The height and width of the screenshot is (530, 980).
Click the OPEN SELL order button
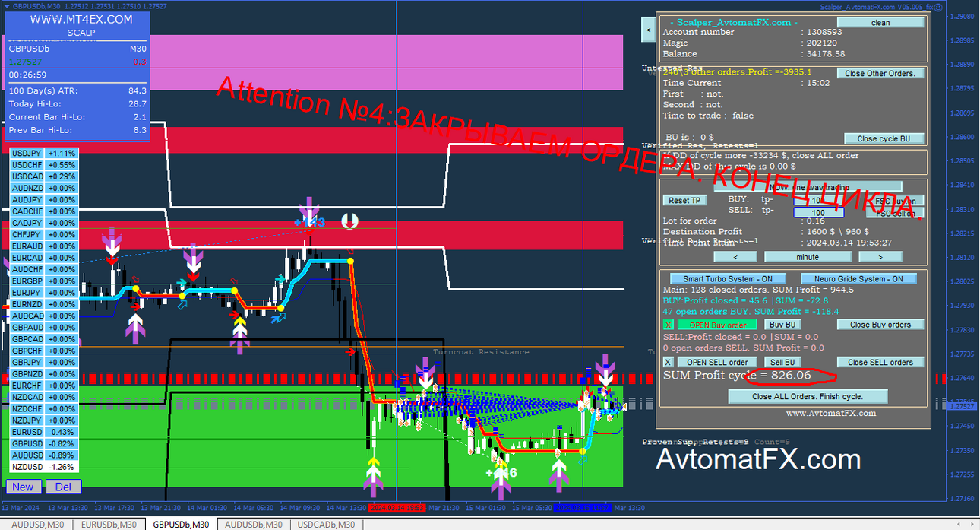717,363
